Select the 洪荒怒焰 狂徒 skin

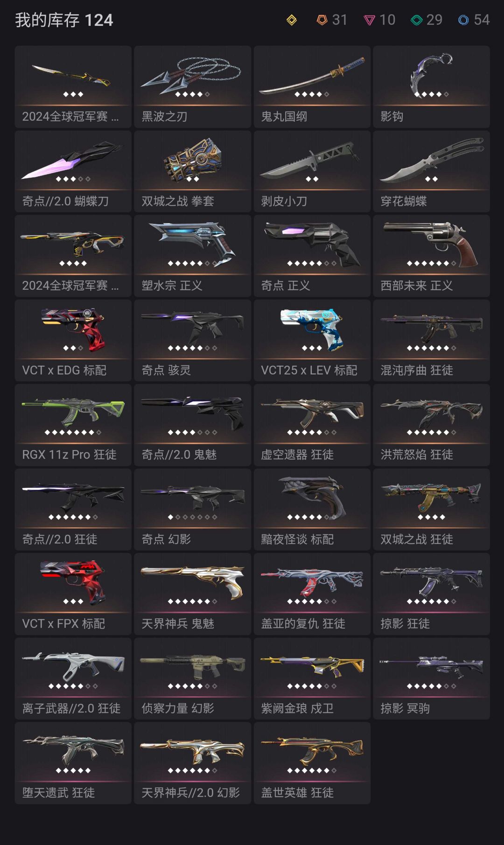[432, 425]
